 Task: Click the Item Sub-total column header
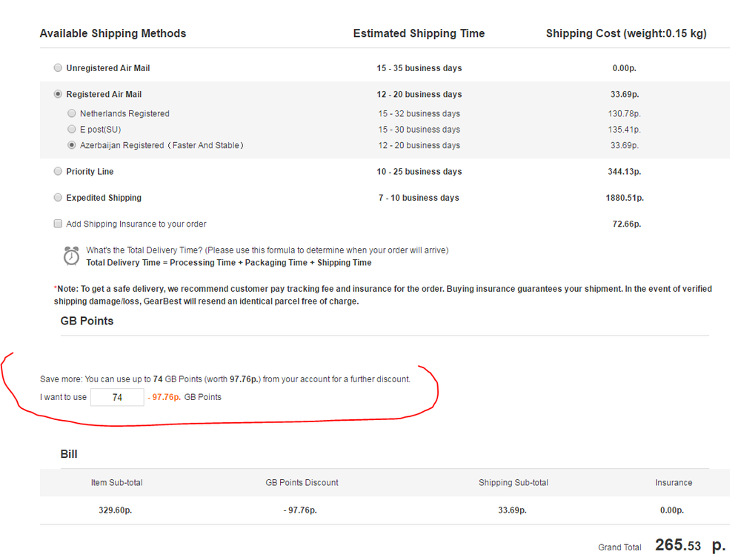click(117, 482)
